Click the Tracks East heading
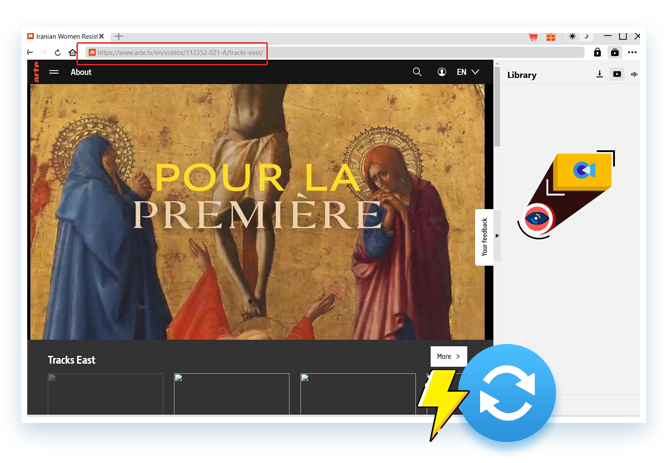The width and height of the screenshot is (664, 463). pyautogui.click(x=72, y=360)
